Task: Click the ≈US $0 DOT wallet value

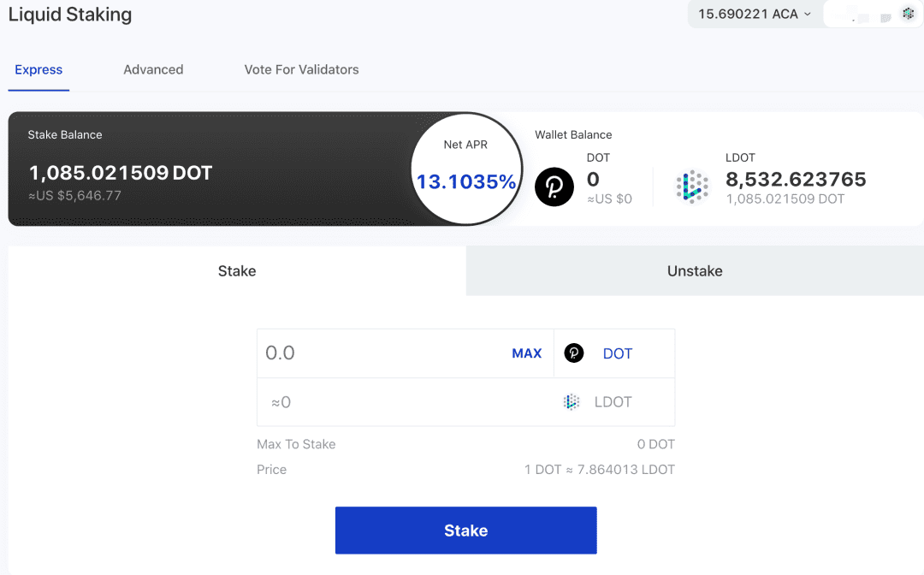Action: [x=609, y=199]
